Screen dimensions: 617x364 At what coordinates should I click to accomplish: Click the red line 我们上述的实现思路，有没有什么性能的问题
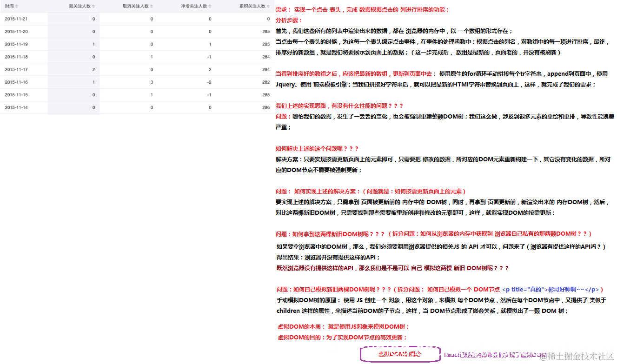(339, 106)
